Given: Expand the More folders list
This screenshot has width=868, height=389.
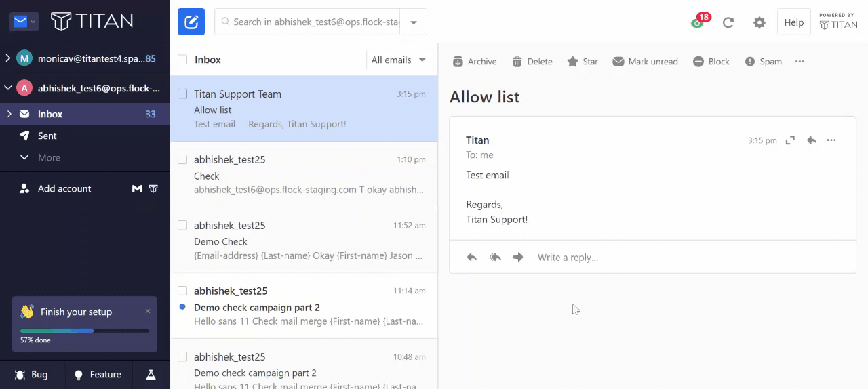Looking at the screenshot, I should [49, 157].
